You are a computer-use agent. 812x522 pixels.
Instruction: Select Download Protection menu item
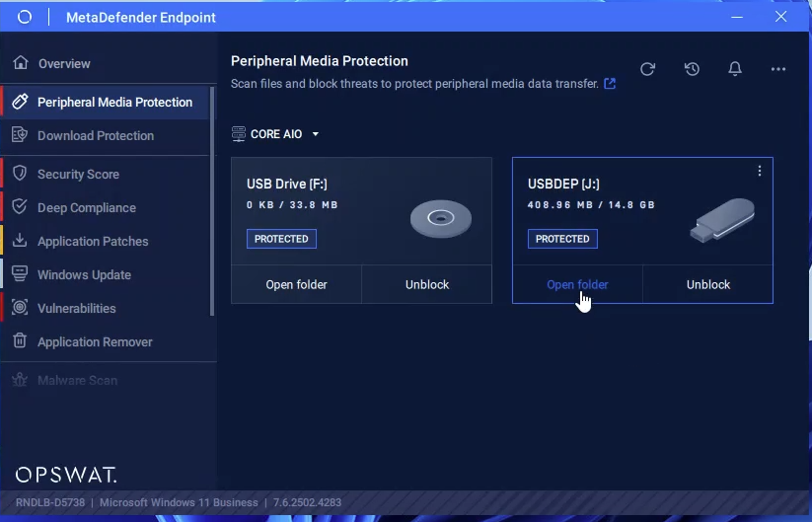coord(96,135)
